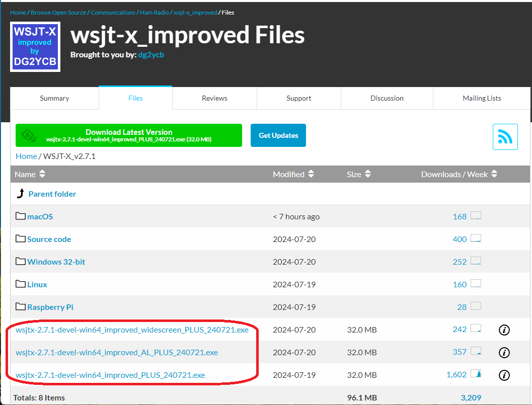The height and width of the screenshot is (405, 532).
Task: Click the Source code folder icon
Action: coord(20,239)
